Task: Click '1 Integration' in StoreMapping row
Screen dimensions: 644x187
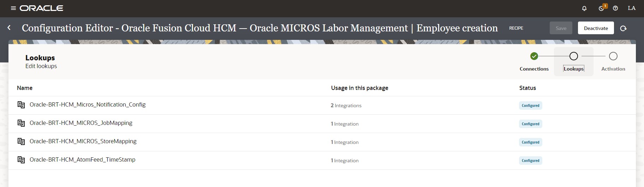Action: point(345,142)
